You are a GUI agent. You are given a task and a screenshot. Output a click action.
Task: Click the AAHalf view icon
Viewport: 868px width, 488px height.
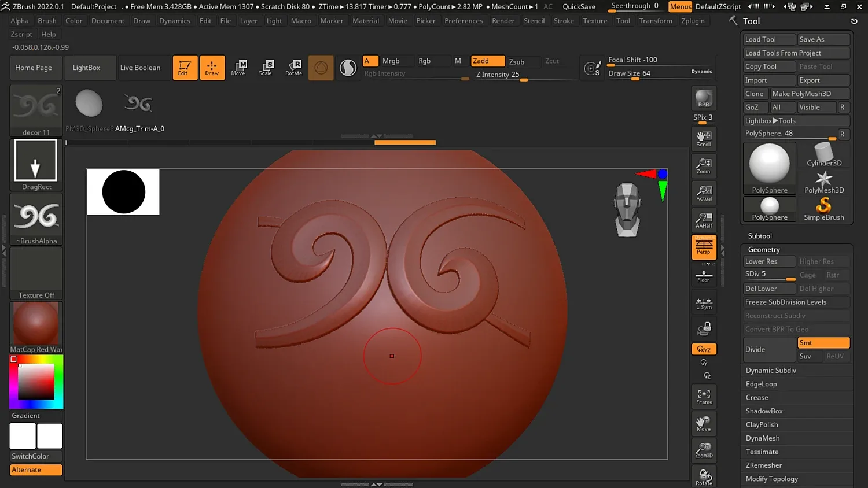click(x=704, y=220)
